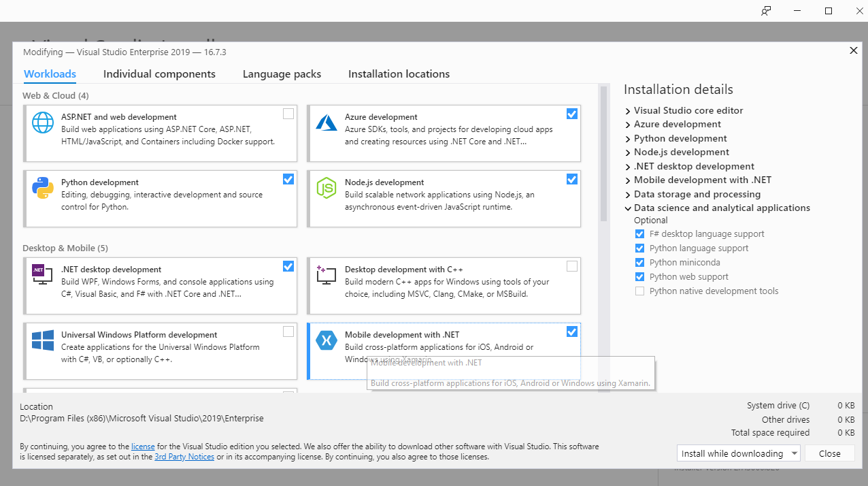The height and width of the screenshot is (486, 868).
Task: Click the feedback icon in title bar
Action: coord(767,11)
